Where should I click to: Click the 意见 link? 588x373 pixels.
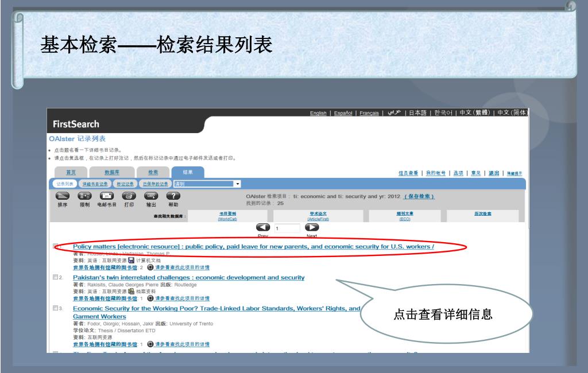tap(476, 173)
